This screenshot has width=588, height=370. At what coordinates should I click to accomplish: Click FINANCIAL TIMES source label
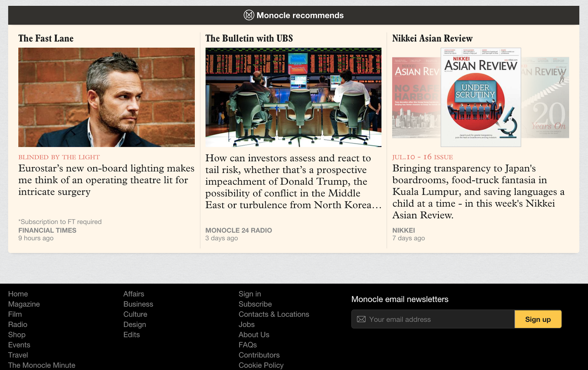(x=47, y=230)
